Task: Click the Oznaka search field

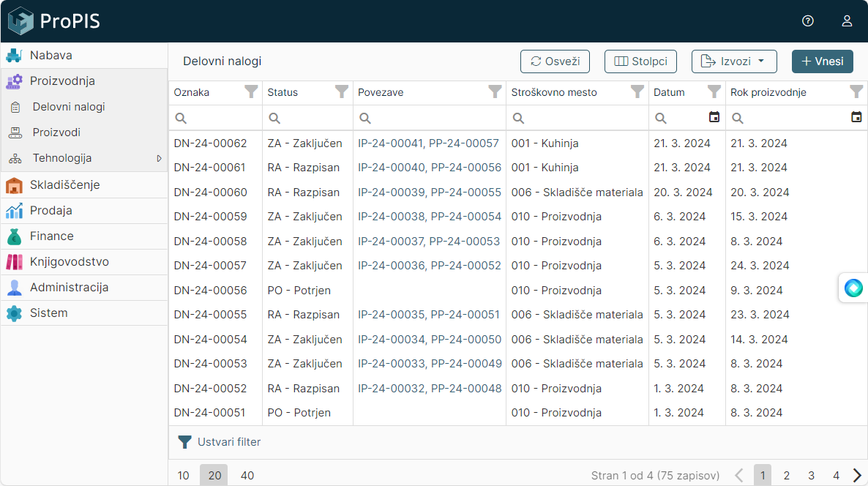Action: pos(215,118)
